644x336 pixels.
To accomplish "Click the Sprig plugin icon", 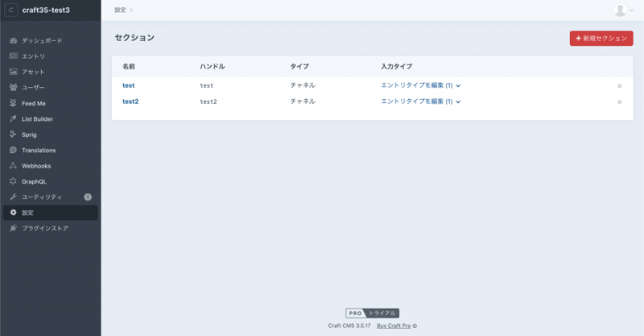I will click(x=14, y=135).
